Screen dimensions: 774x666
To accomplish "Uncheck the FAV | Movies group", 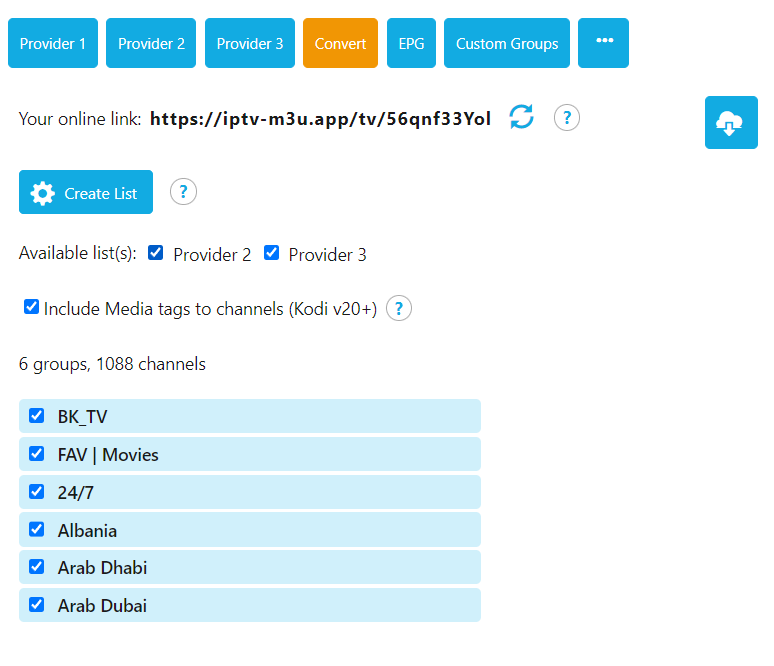I will click(x=37, y=454).
